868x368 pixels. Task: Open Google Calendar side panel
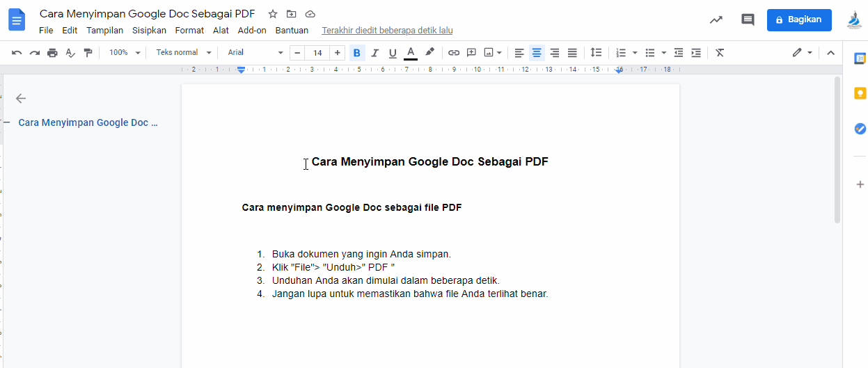[x=860, y=58]
